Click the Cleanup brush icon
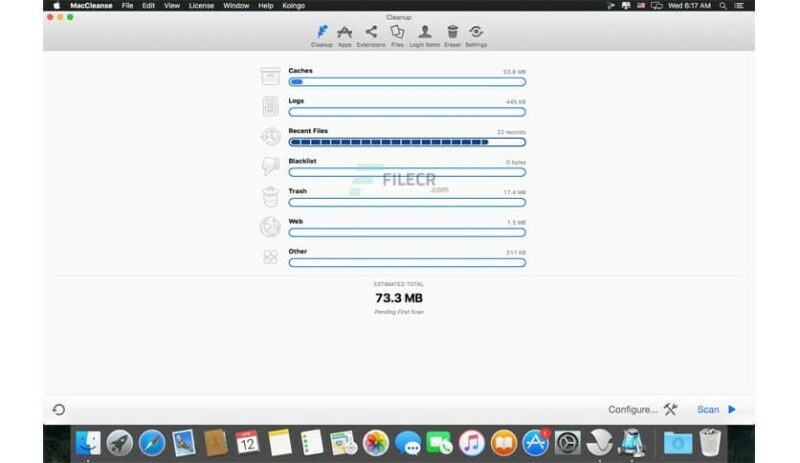800x463 pixels. coord(322,34)
